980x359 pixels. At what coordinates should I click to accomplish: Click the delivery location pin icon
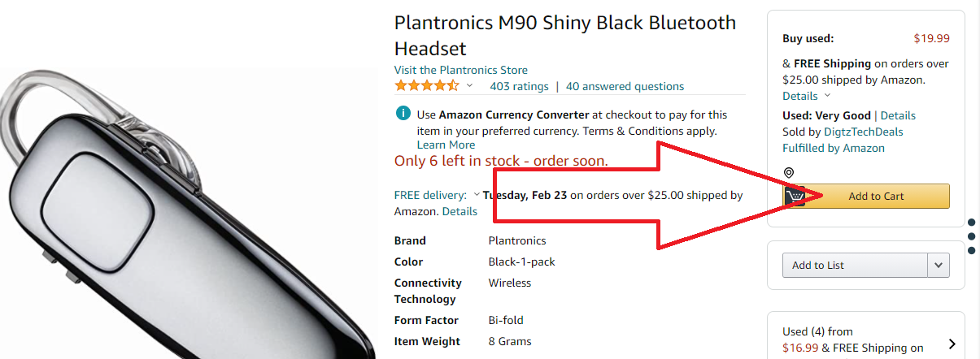click(788, 173)
